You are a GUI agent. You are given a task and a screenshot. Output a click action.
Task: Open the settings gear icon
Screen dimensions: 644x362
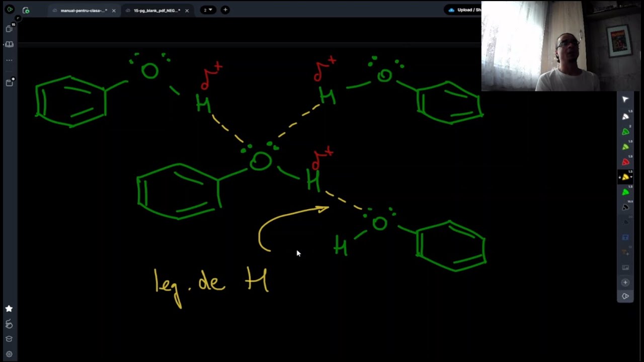(x=9, y=354)
